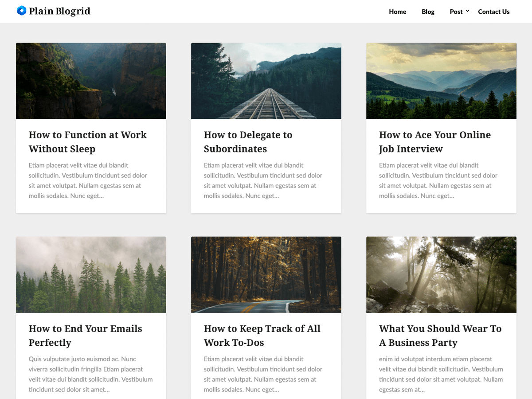Open "What You Should Wear To A Business Party"
The height and width of the screenshot is (399, 532).
pos(440,335)
